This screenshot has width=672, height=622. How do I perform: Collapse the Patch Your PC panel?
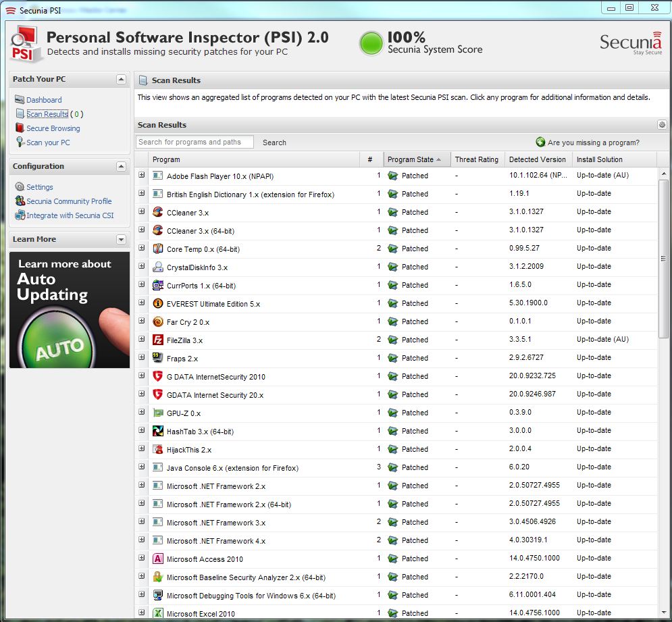pos(122,79)
